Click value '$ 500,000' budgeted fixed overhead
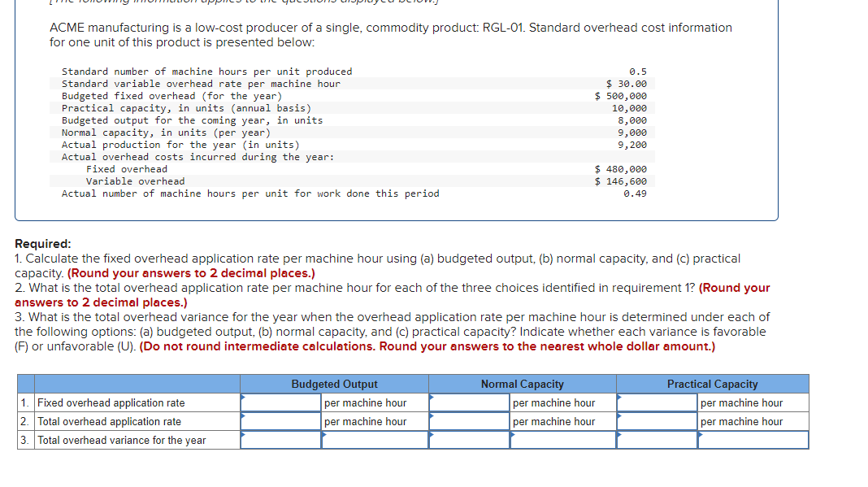868x487 pixels. 621,96
